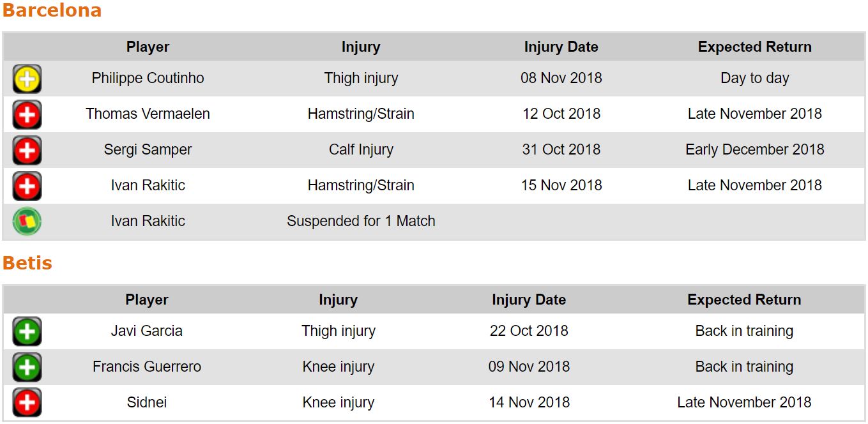Click the Barcelona team heading
This screenshot has height=424, width=868.
coord(52,11)
